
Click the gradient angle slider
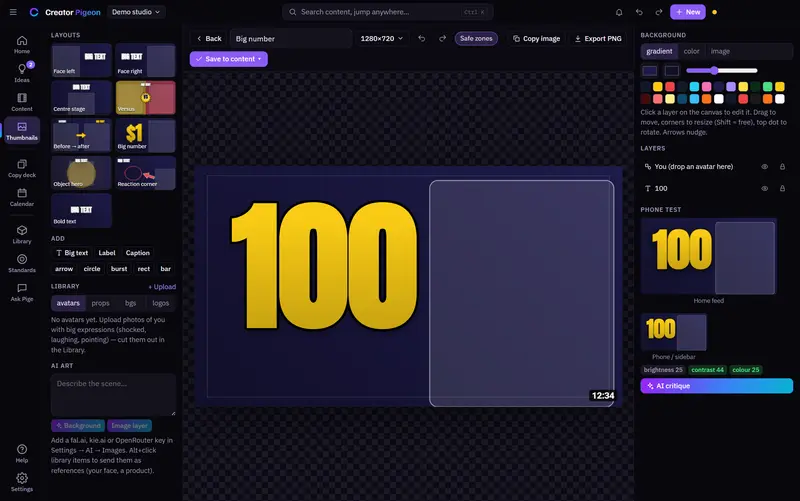721,70
